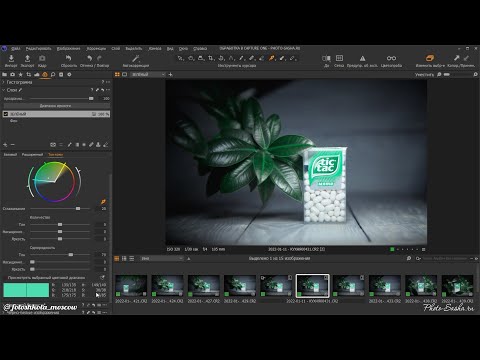Viewport: 480px width, 360px height.
Task: Switch viewer to single-view icon
Action: click(125, 74)
